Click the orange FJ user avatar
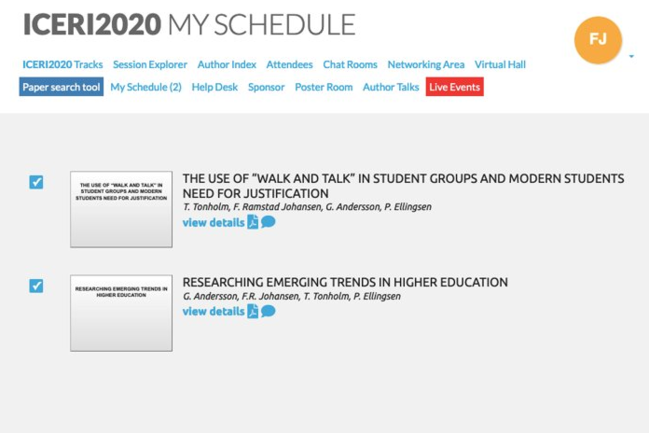This screenshot has height=433, width=649. (598, 40)
